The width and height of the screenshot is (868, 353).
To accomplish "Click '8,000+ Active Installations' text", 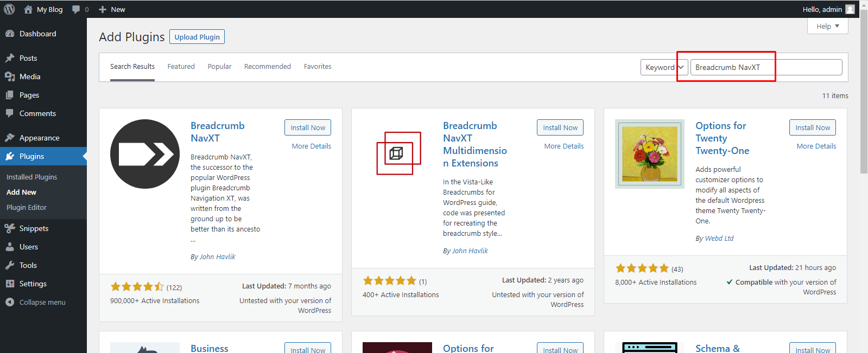I will tap(656, 282).
